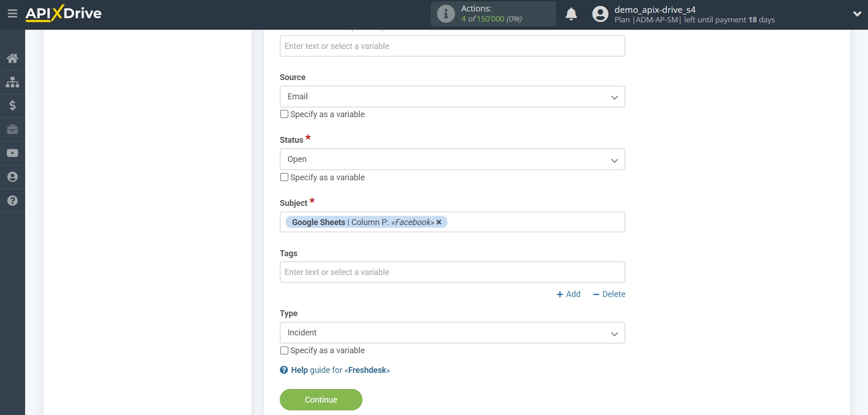Tick Specify as a variable under Type

pyautogui.click(x=284, y=350)
